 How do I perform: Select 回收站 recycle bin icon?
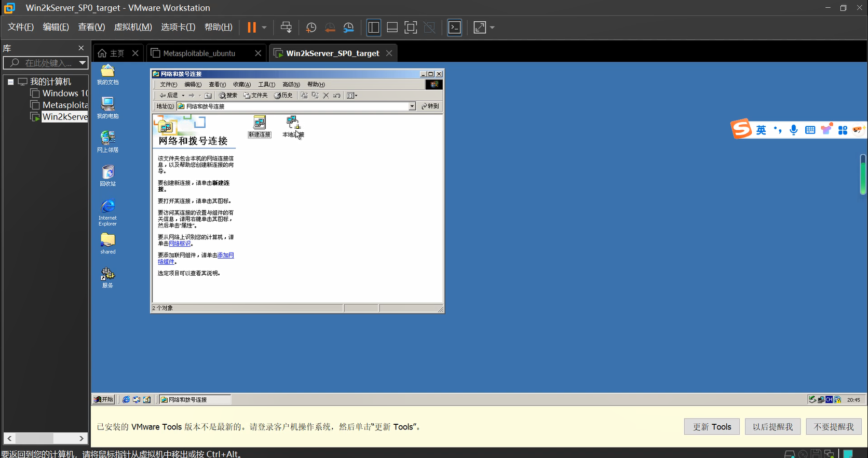tap(107, 176)
